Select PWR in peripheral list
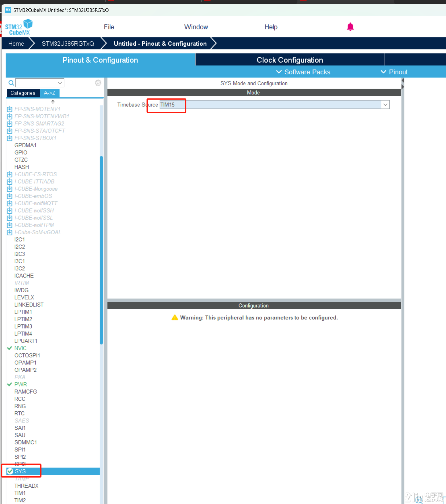 (x=21, y=384)
